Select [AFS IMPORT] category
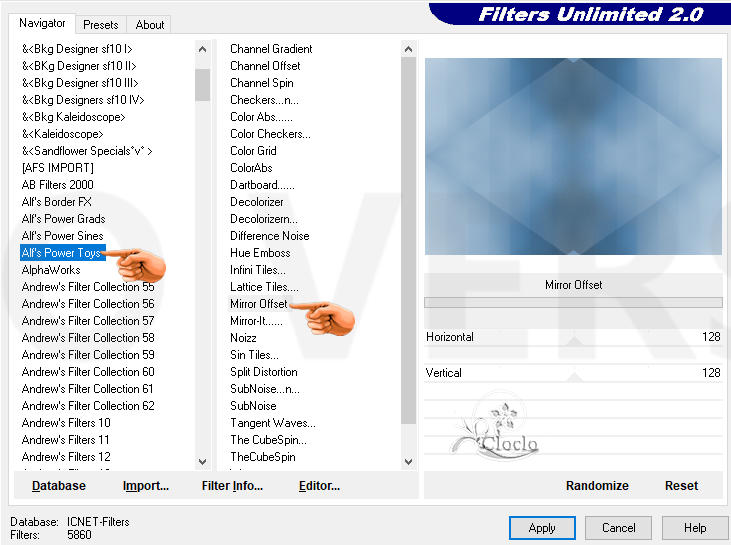The height and width of the screenshot is (545, 731). pyautogui.click(x=58, y=168)
